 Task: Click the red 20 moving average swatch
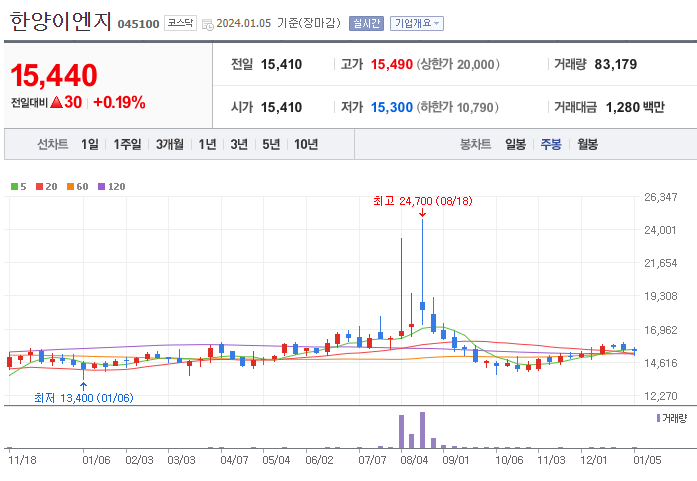[40, 187]
